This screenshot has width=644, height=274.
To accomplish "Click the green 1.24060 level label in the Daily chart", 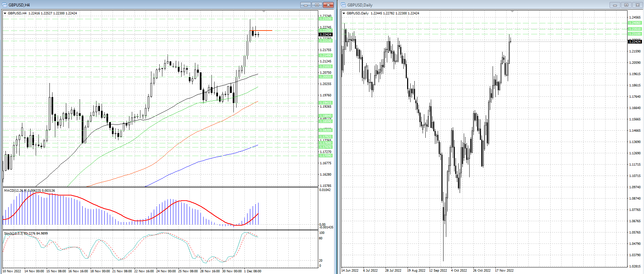I will pos(634,23).
